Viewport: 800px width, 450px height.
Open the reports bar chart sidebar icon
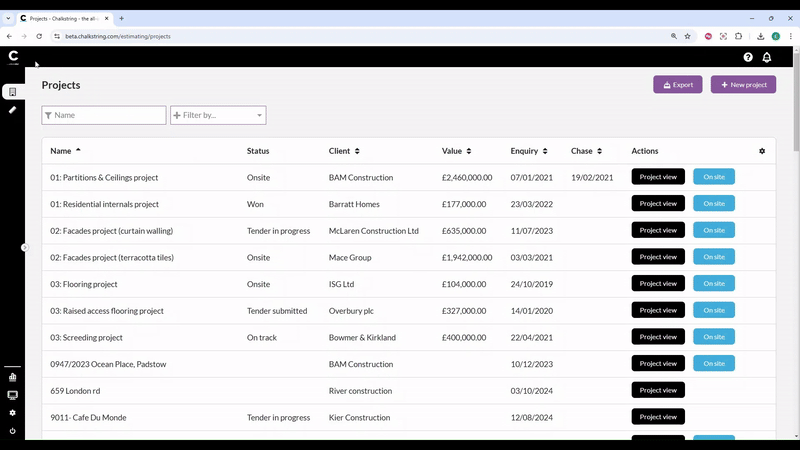pyautogui.click(x=12, y=378)
